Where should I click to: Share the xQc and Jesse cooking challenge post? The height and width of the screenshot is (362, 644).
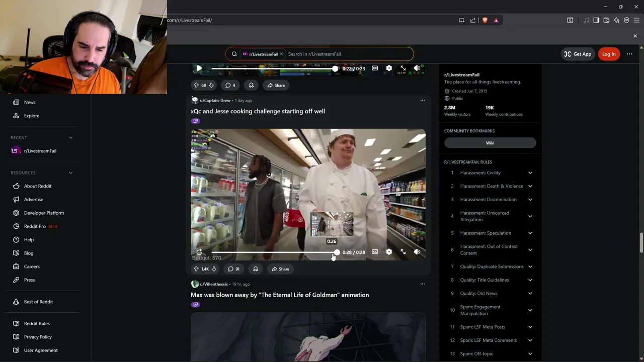pyautogui.click(x=280, y=269)
